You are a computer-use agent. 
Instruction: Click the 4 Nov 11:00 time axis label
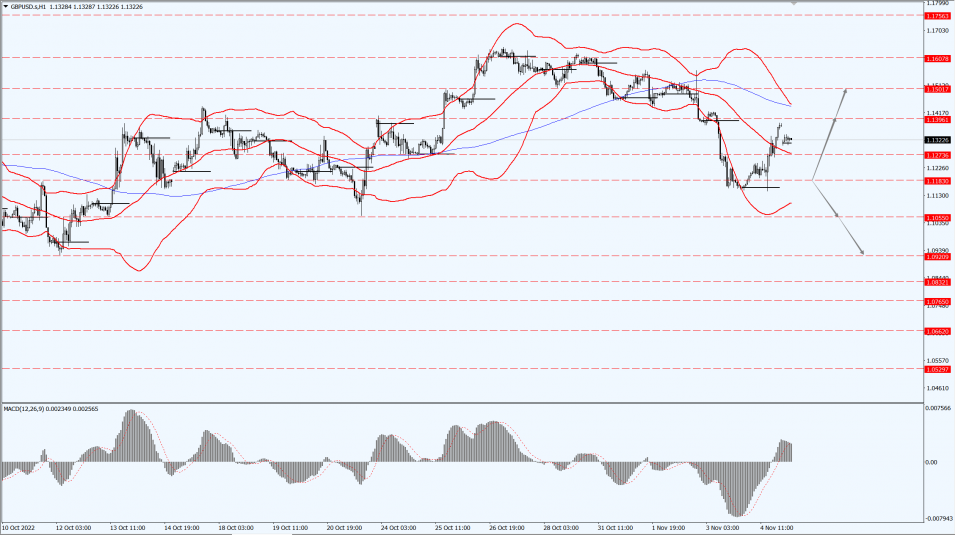tap(777, 528)
